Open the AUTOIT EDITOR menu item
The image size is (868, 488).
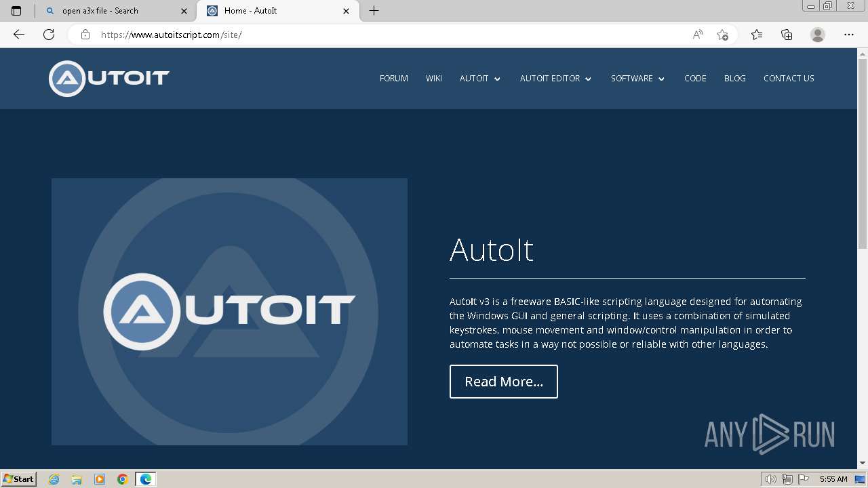pyautogui.click(x=550, y=79)
